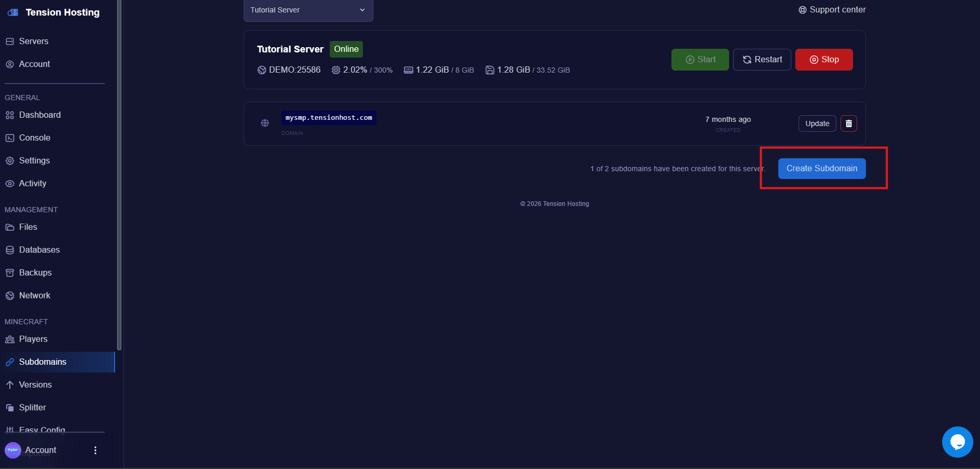Select the Players icon under Minecraft
The height and width of the screenshot is (469, 980).
pos(10,339)
